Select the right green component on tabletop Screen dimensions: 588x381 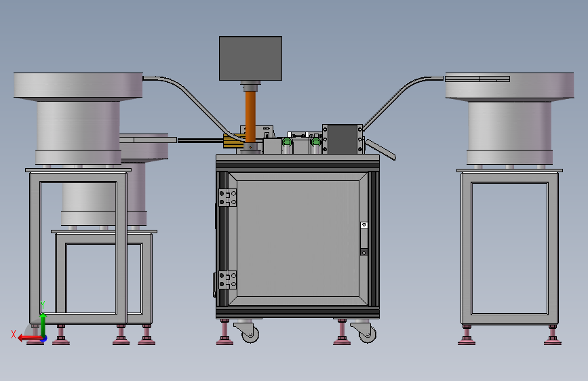pos(316,142)
